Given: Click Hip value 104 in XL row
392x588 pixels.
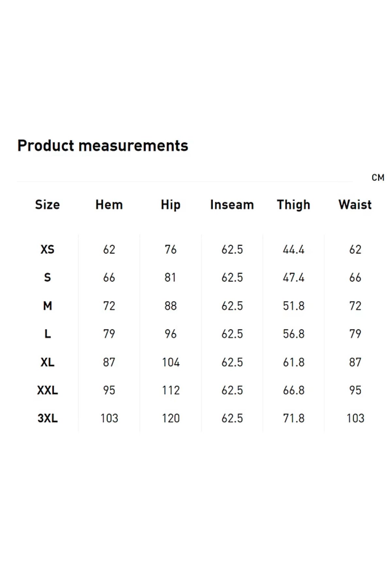Looking at the screenshot, I should point(171,362).
